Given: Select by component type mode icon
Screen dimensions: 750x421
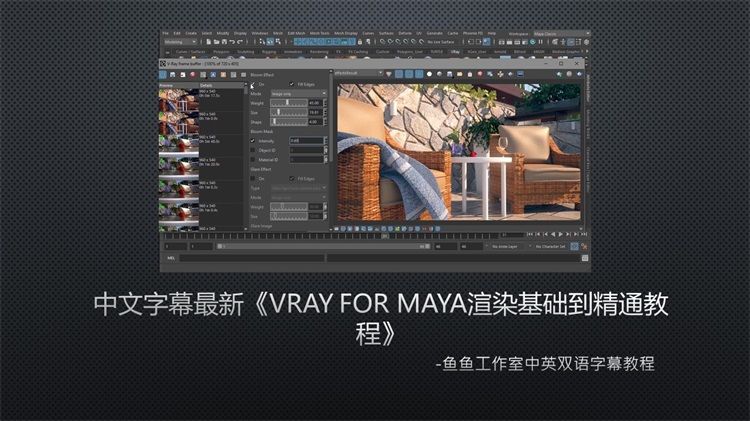Looking at the screenshot, I should click(278, 42).
